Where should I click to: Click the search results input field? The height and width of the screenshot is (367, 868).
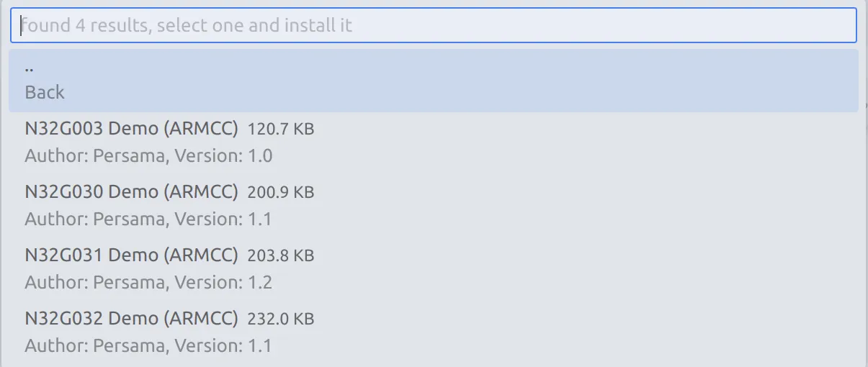432,26
